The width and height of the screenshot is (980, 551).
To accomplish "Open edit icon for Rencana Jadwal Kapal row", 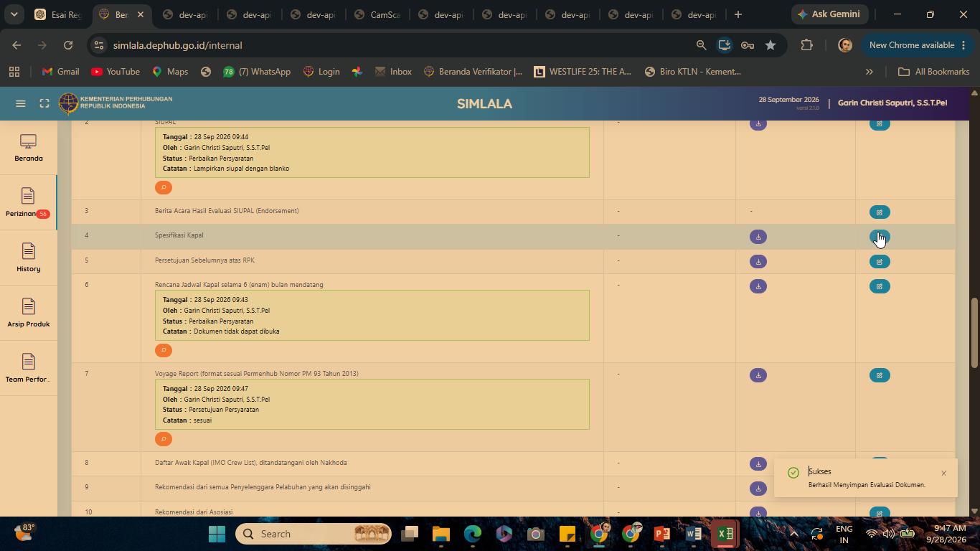I will click(x=880, y=286).
